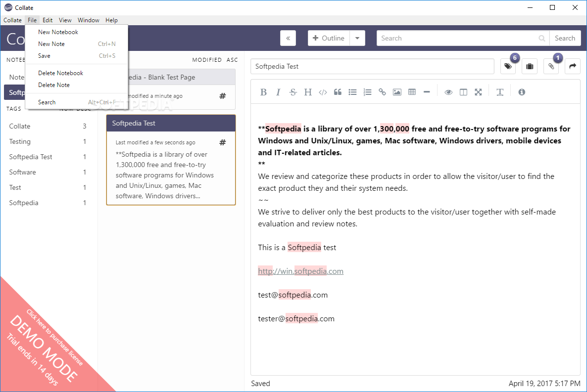Apply strikethrough formatting icon
The width and height of the screenshot is (587, 392).
pyautogui.click(x=293, y=92)
